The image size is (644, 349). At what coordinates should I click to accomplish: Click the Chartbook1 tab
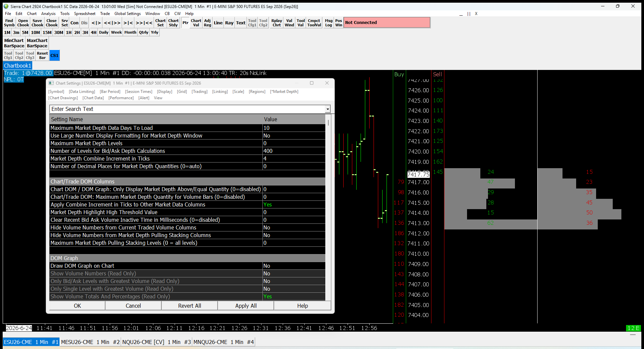click(18, 66)
